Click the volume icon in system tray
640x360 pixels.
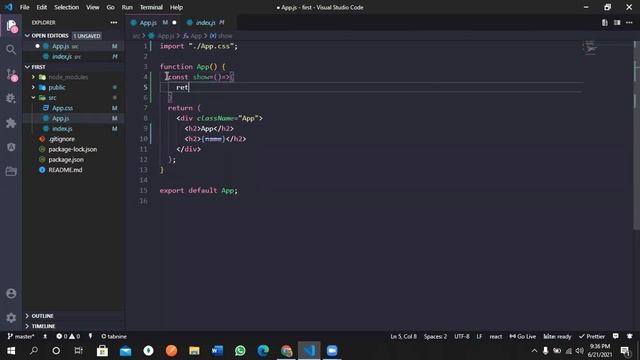click(x=579, y=351)
